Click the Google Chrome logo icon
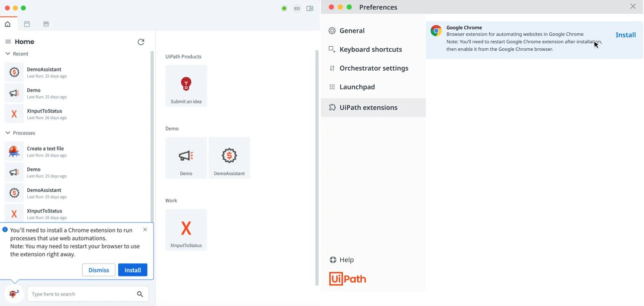 coord(436,31)
